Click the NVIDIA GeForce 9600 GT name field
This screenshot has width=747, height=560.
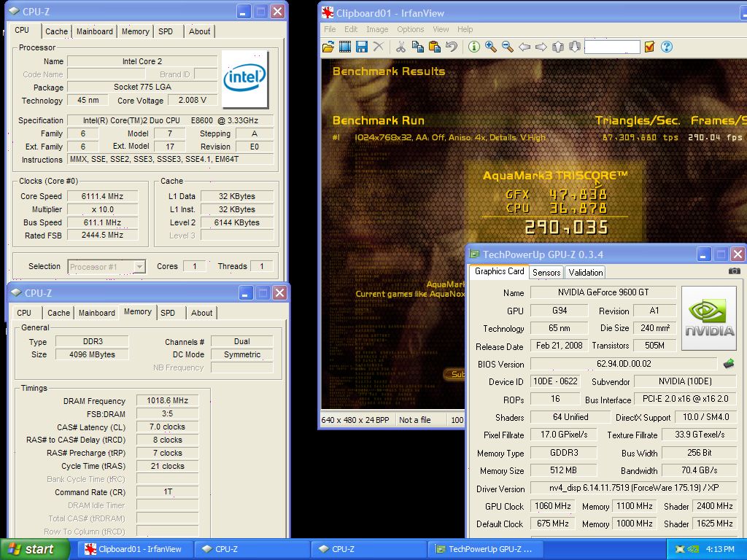pyautogui.click(x=603, y=292)
